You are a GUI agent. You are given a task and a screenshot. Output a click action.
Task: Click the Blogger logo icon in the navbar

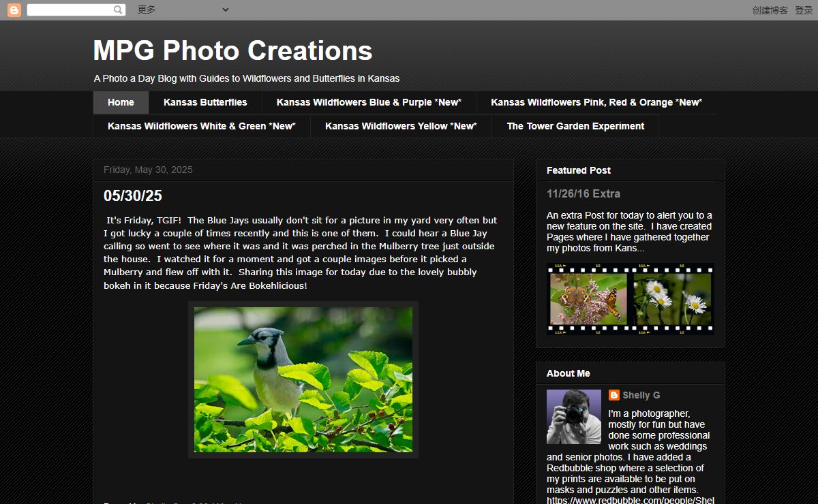14,10
